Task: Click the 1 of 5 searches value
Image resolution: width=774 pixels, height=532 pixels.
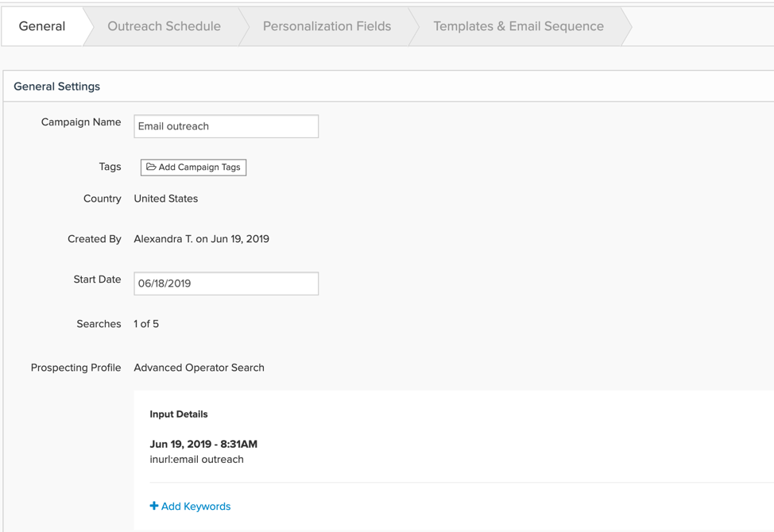Action: [x=146, y=324]
